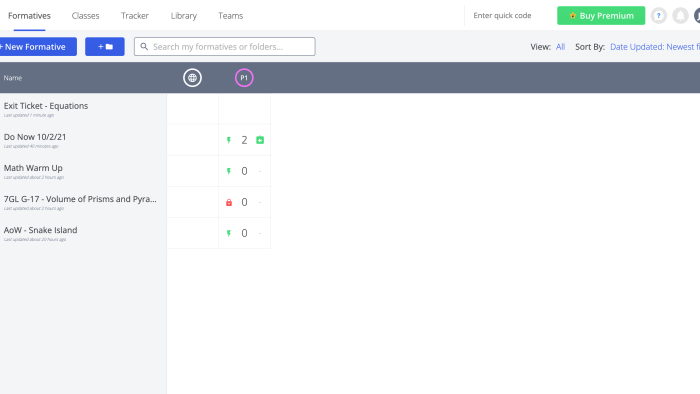Click the New Formative button

(37, 46)
